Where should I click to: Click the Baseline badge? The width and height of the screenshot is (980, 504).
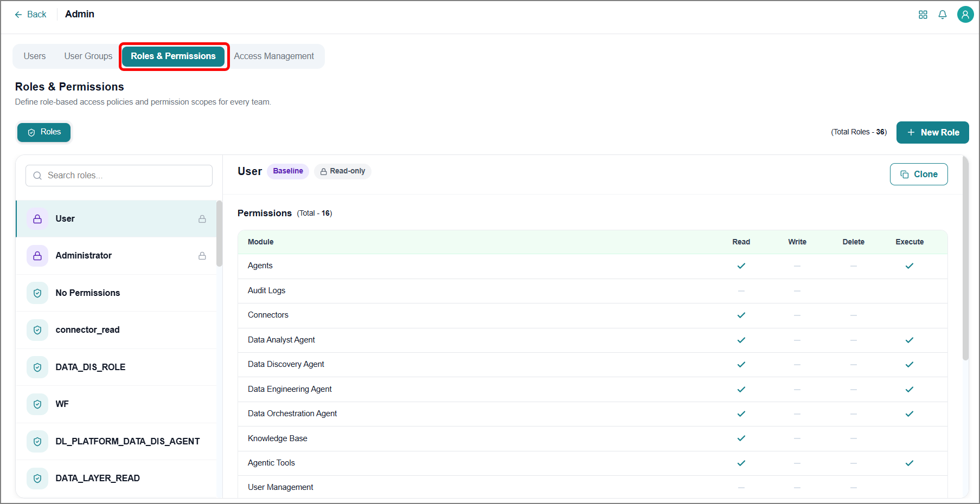[x=288, y=171]
